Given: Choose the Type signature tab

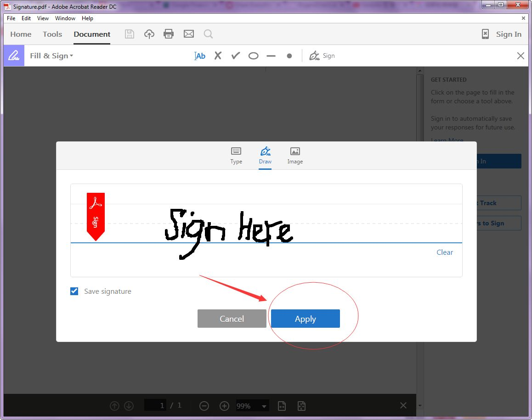Looking at the screenshot, I should [236, 156].
